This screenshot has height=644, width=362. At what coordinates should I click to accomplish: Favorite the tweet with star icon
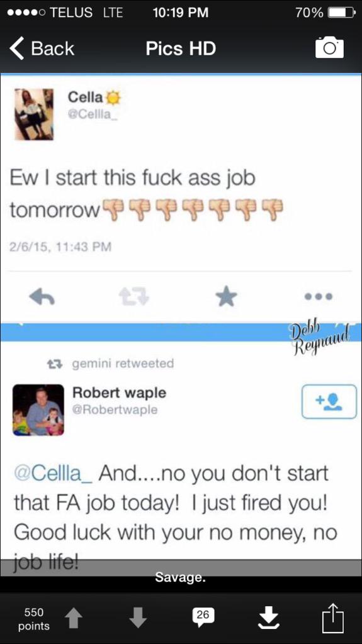point(226,296)
